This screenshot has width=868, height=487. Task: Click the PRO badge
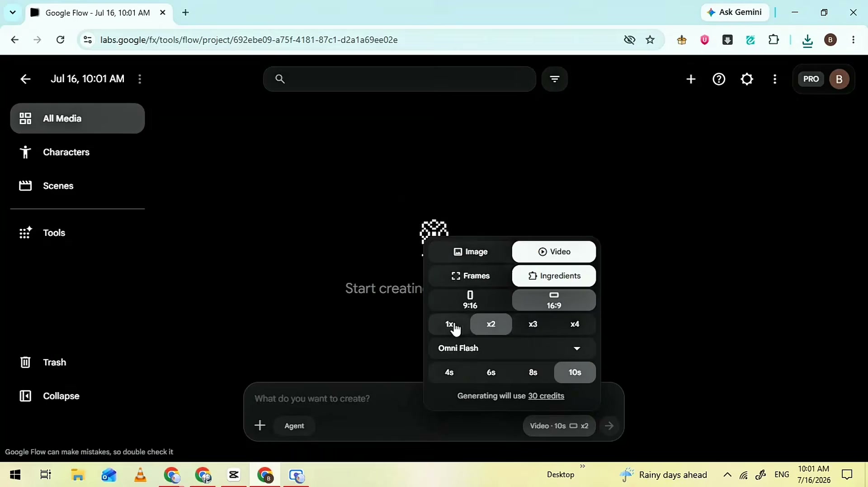coord(811,79)
